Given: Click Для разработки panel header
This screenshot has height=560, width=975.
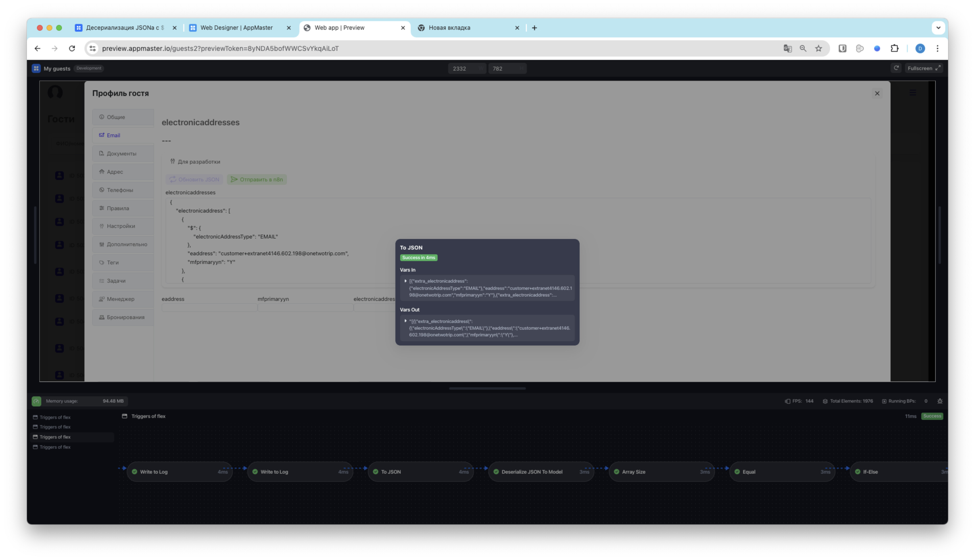Looking at the screenshot, I should (195, 161).
